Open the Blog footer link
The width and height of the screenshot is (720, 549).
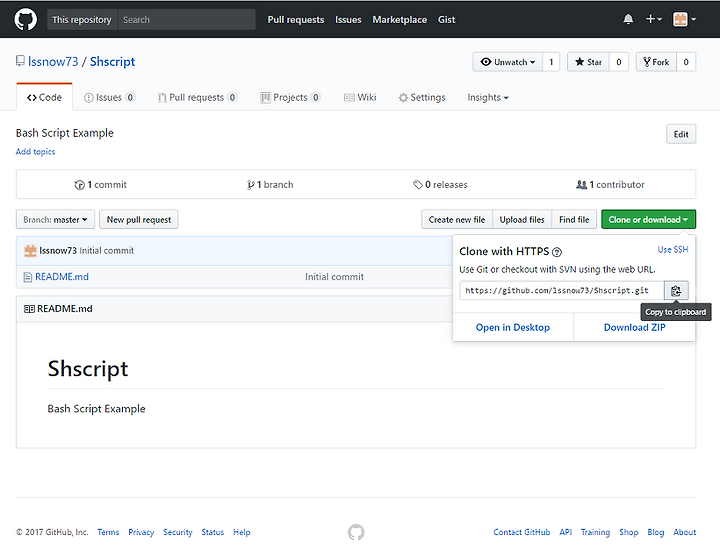[x=656, y=532]
